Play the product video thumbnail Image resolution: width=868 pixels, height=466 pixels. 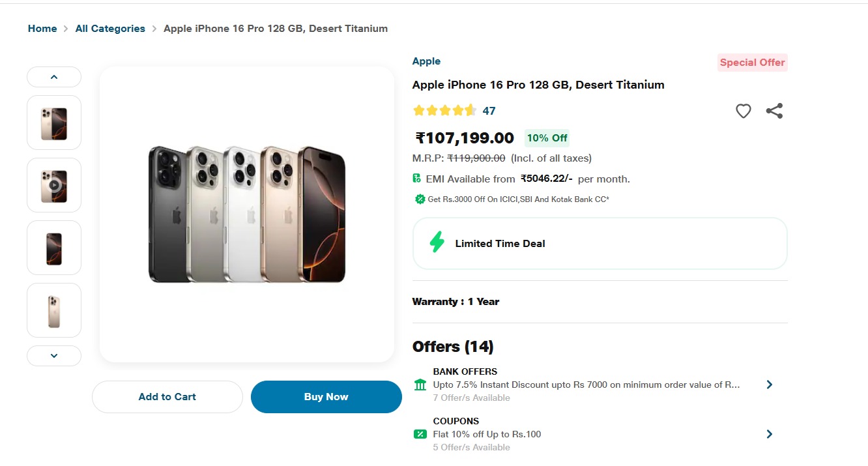point(54,185)
